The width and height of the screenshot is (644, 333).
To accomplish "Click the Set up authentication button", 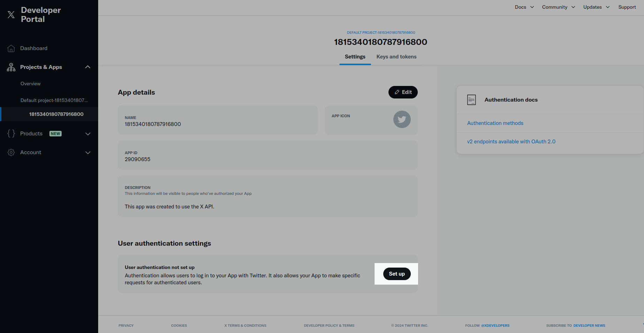I will (x=397, y=274).
